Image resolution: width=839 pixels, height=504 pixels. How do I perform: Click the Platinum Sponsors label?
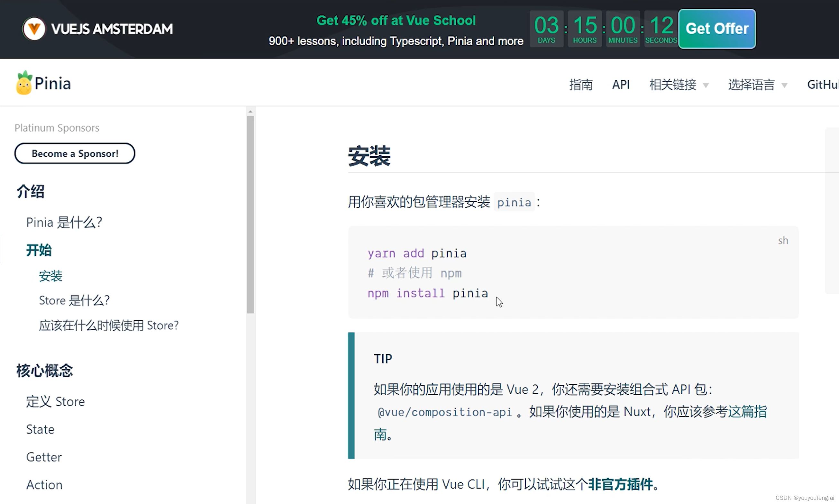click(x=57, y=128)
